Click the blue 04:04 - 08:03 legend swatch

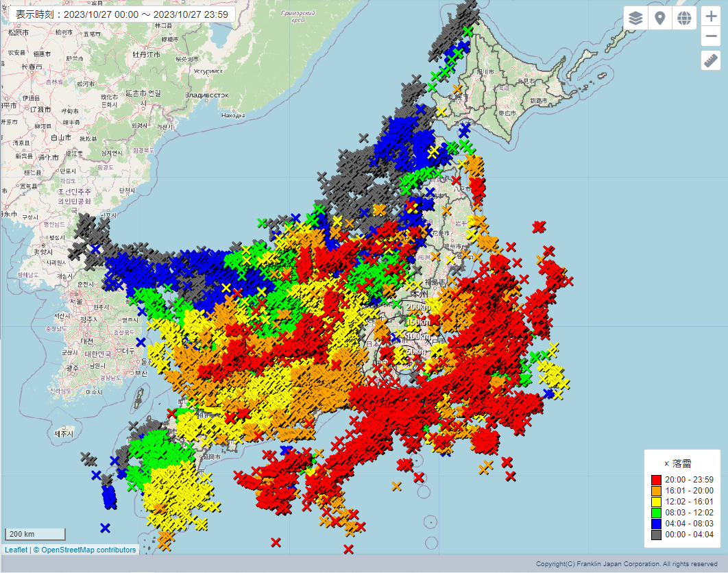tap(656, 524)
